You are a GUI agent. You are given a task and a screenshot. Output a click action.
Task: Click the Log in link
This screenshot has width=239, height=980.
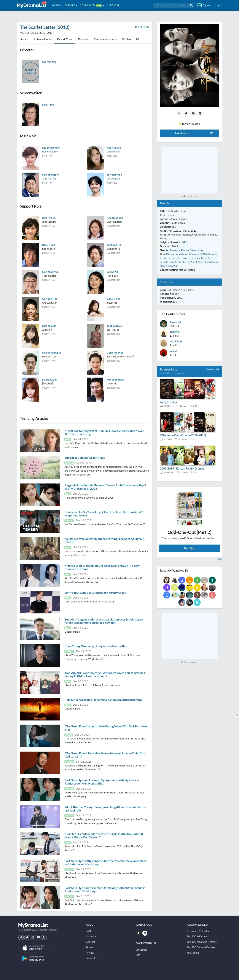(x=219, y=5)
